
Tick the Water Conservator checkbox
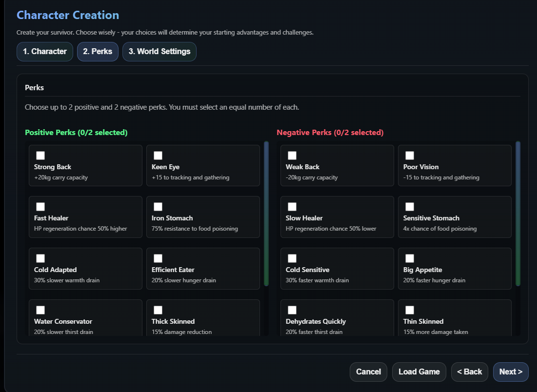[x=40, y=310]
